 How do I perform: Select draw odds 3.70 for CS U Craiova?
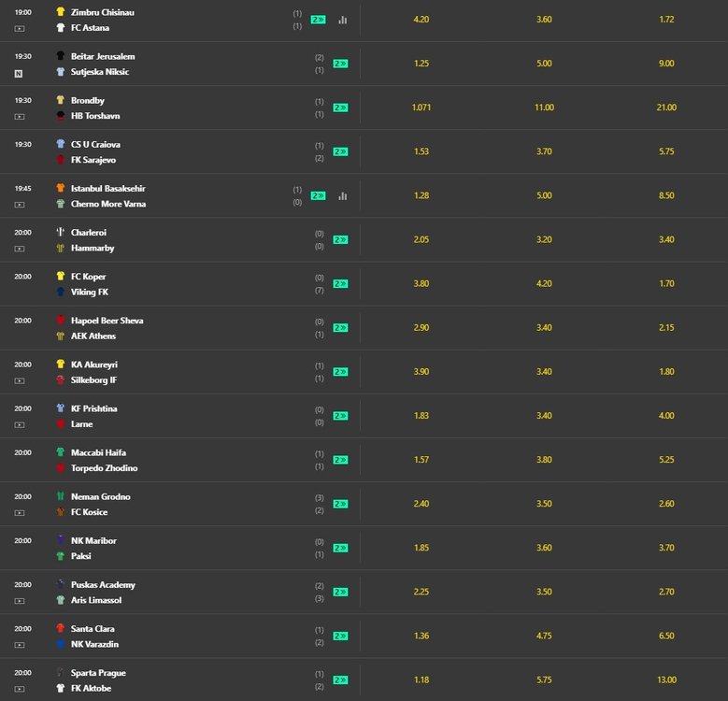point(544,151)
